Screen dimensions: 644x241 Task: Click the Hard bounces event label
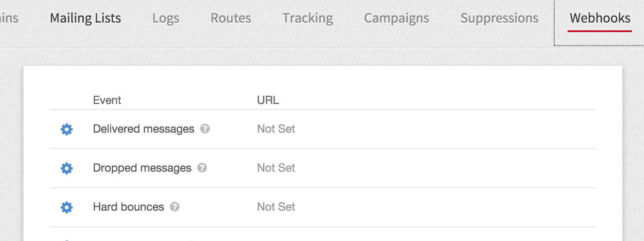click(128, 207)
